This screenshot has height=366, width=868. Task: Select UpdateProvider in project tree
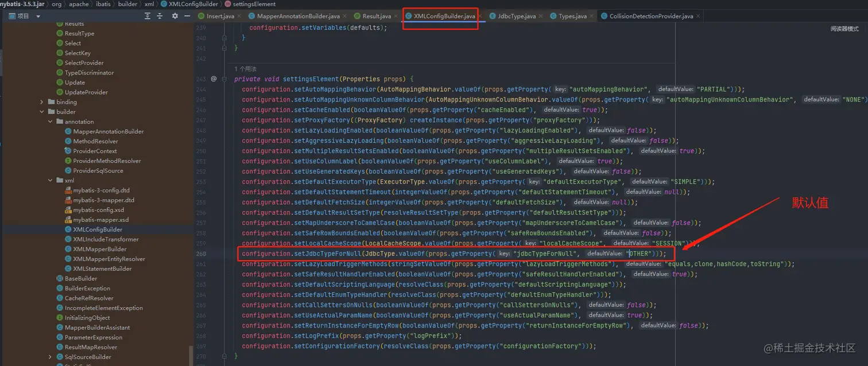86,92
